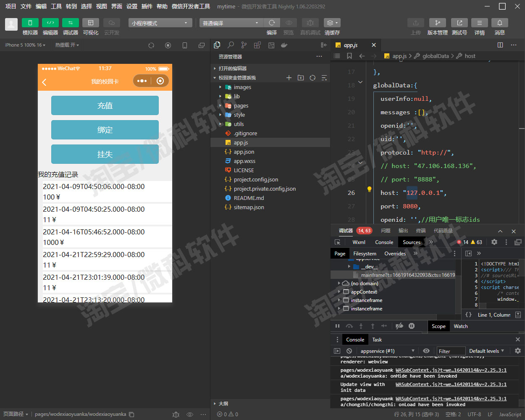Click the real device debug icon
Viewport: 525px width, 420px height.
pos(310,23)
